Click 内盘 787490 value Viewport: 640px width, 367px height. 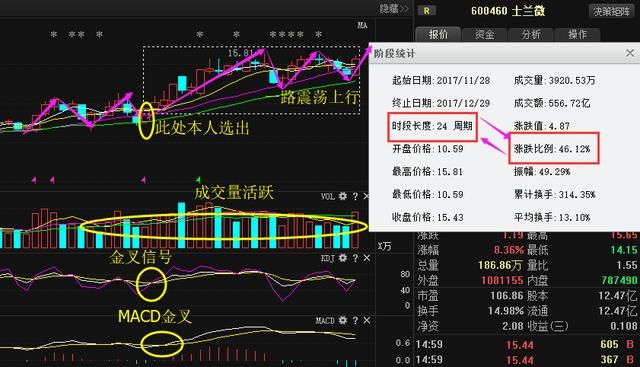click(582, 280)
